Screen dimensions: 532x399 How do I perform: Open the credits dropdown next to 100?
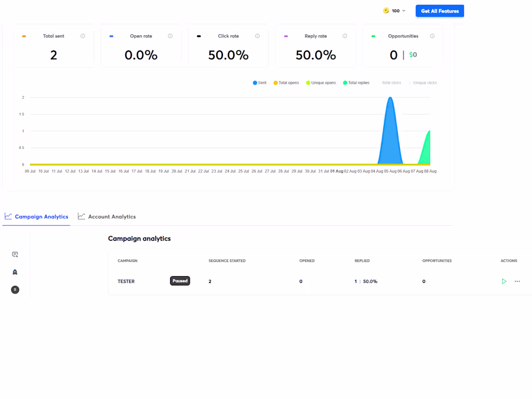click(403, 10)
